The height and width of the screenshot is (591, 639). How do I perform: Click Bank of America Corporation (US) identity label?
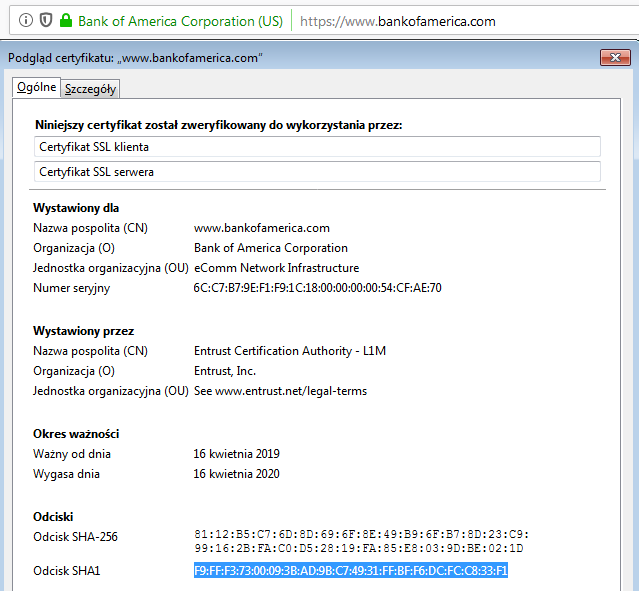(x=180, y=21)
